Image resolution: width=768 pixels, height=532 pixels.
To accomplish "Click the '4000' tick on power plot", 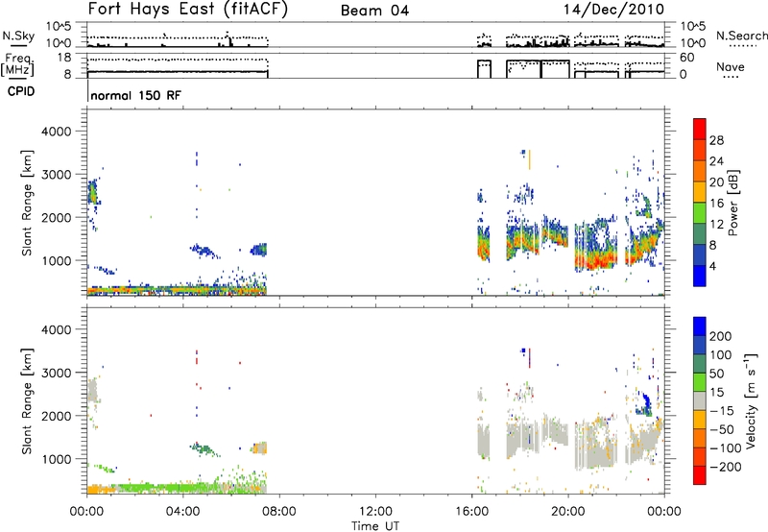I will tap(56, 132).
